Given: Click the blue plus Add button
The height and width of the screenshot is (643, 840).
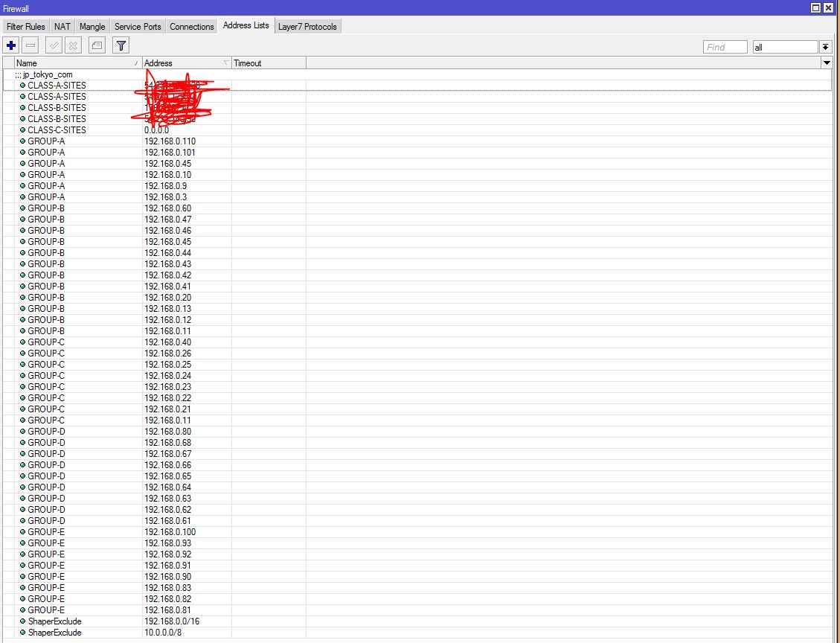Looking at the screenshot, I should click(x=11, y=45).
